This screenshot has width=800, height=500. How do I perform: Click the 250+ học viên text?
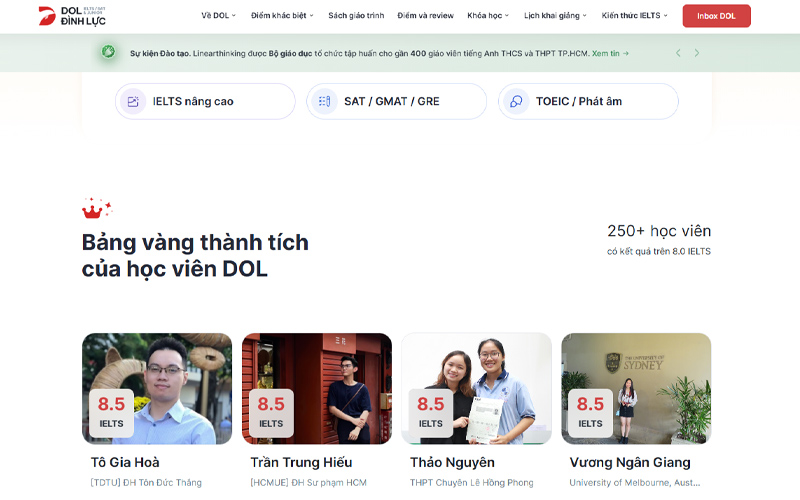[659, 231]
